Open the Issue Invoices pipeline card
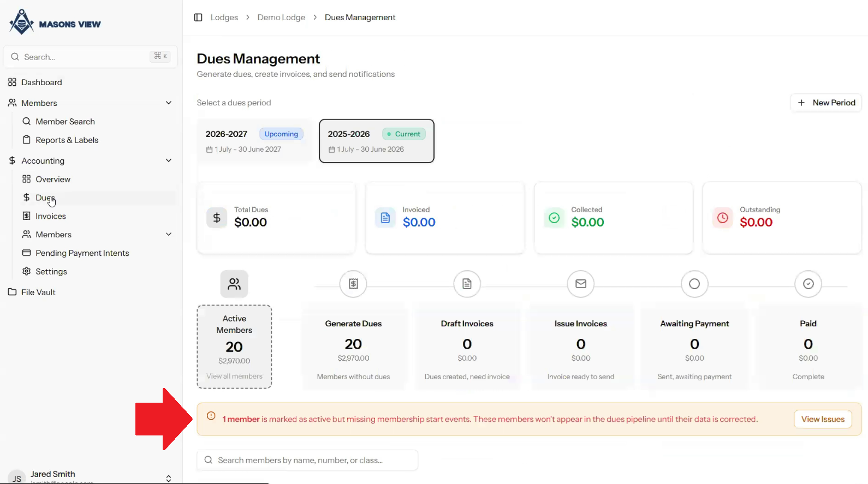 coord(581,347)
